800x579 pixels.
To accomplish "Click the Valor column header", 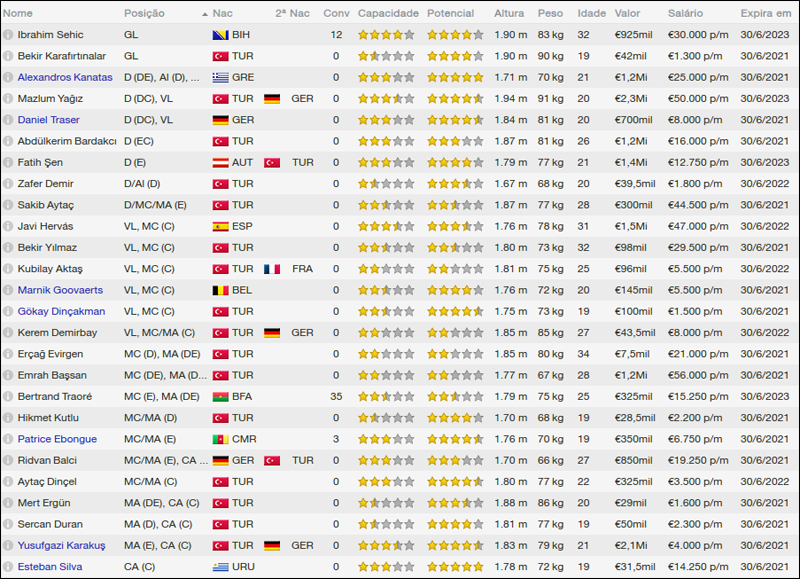I will [x=628, y=14].
